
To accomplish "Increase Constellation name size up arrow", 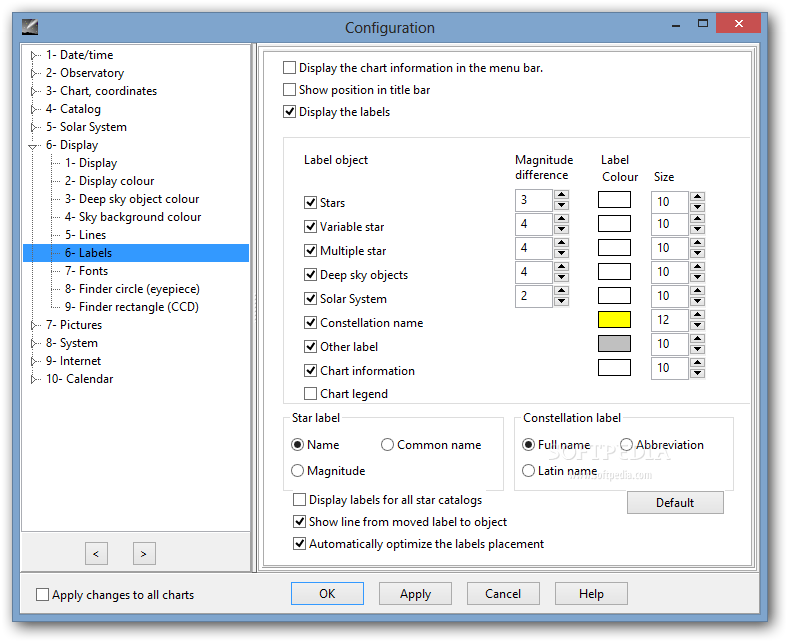I will 697,315.
